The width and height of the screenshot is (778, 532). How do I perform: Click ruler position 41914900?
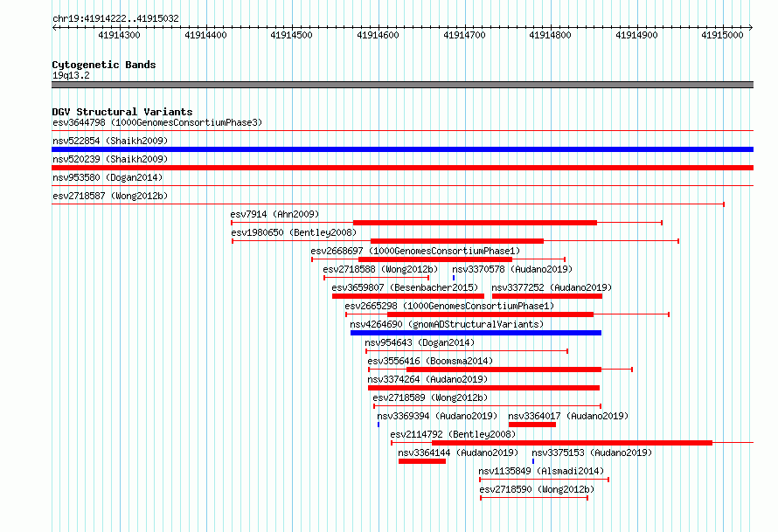(x=636, y=35)
